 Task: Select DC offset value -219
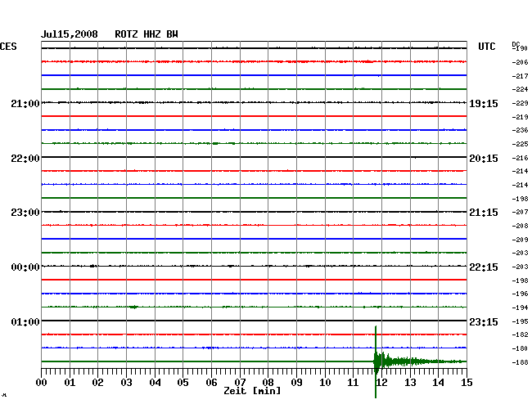coord(520,117)
